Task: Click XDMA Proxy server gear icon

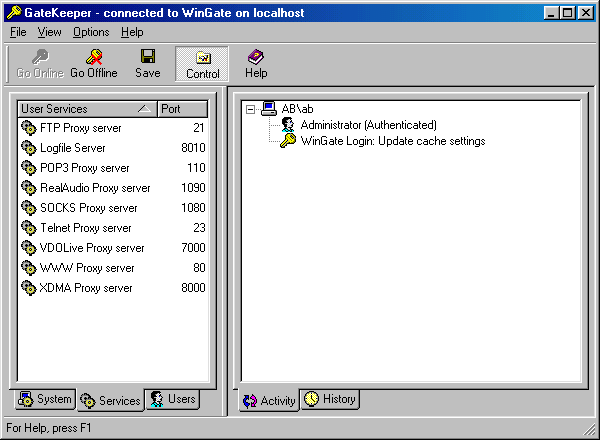Action: [x=29, y=288]
